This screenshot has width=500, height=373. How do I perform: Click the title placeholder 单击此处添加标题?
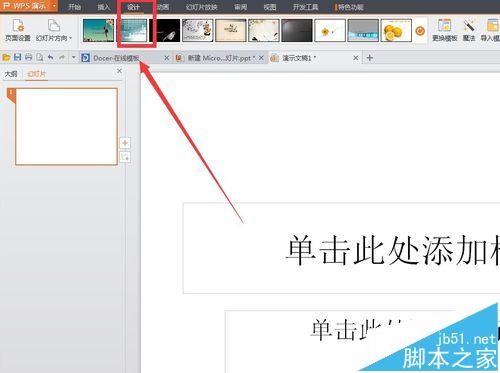coord(342,248)
